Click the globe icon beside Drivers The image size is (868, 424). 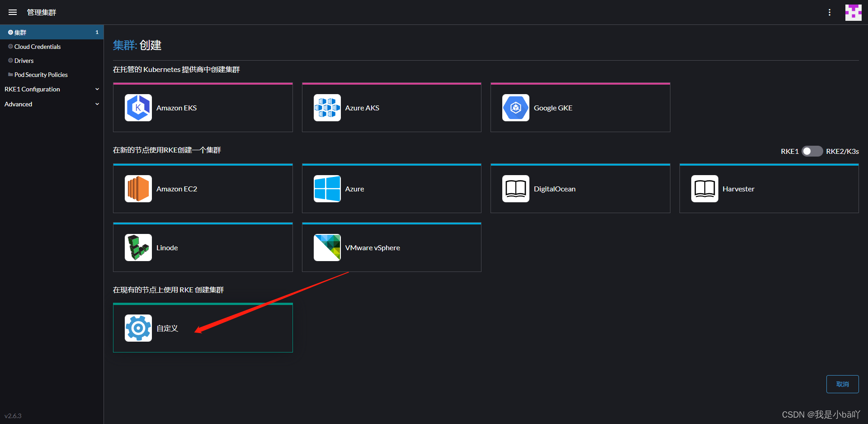10,60
